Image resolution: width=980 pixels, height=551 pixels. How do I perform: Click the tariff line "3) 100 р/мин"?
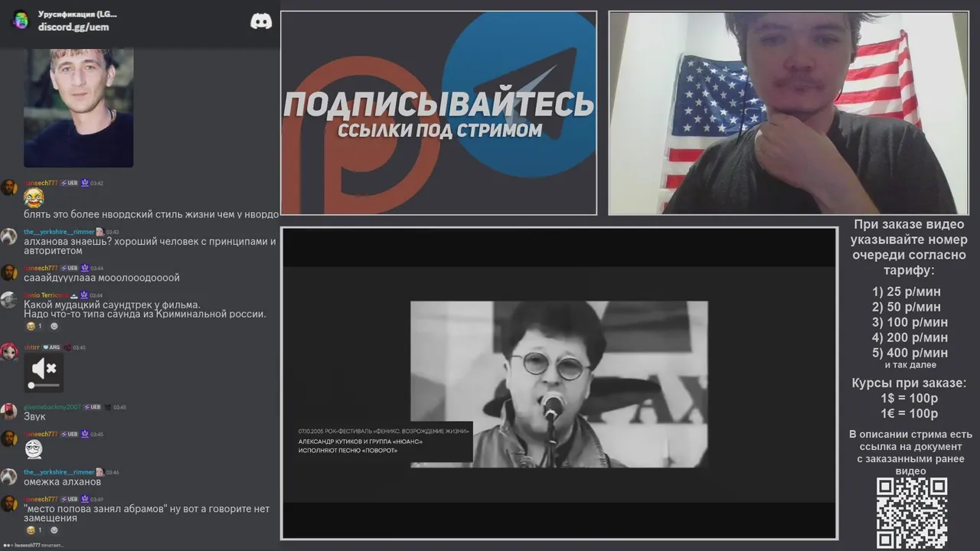[910, 322]
